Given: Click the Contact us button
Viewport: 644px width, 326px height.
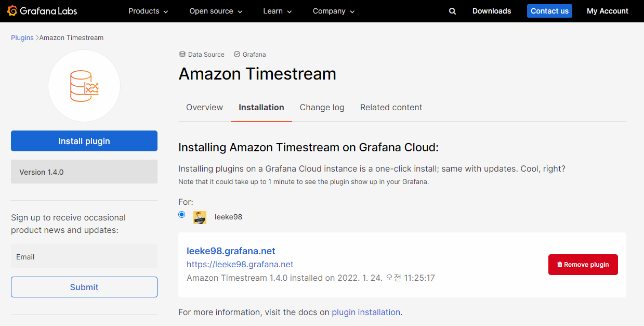Looking at the screenshot, I should [x=549, y=10].
